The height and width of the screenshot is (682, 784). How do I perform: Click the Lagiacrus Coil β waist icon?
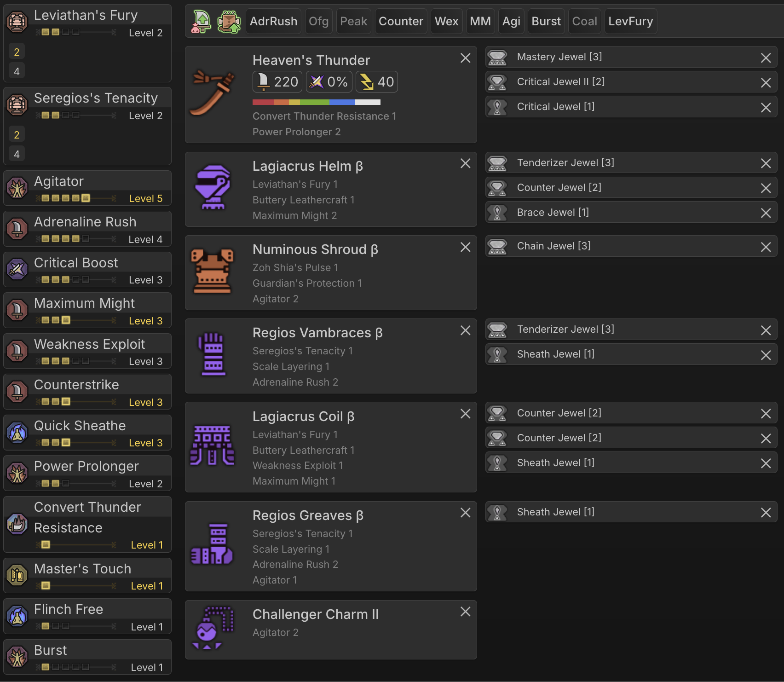(212, 445)
